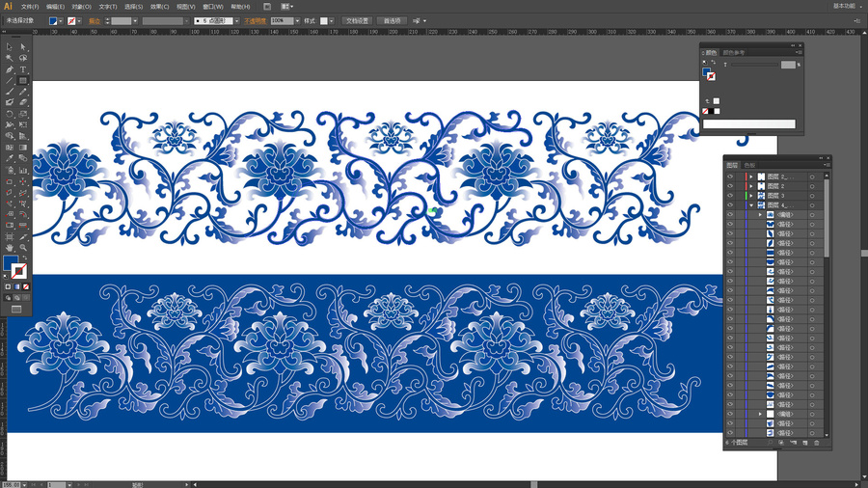Screen dimensions: 868x488
Task: Select the Hand tool
Action: [10, 248]
